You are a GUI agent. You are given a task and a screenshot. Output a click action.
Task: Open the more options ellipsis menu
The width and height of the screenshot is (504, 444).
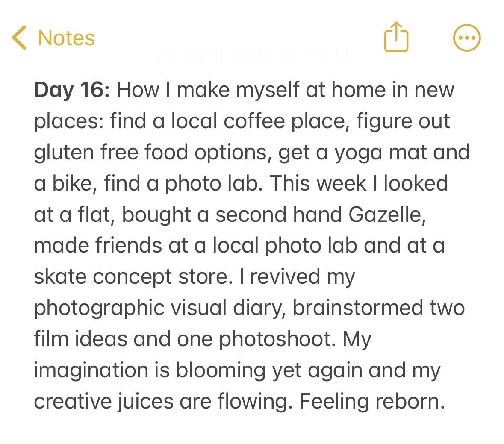(466, 38)
